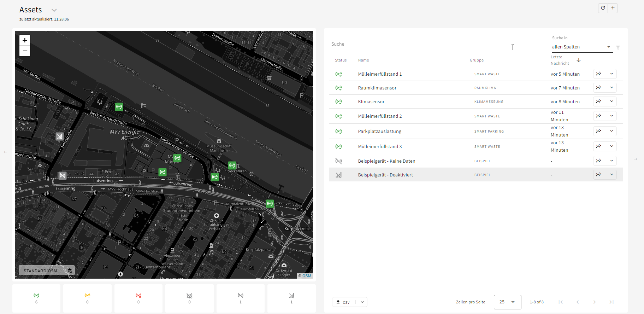Click the refresh icon at top right
Image resolution: width=644 pixels, height=314 pixels.
tap(603, 8)
